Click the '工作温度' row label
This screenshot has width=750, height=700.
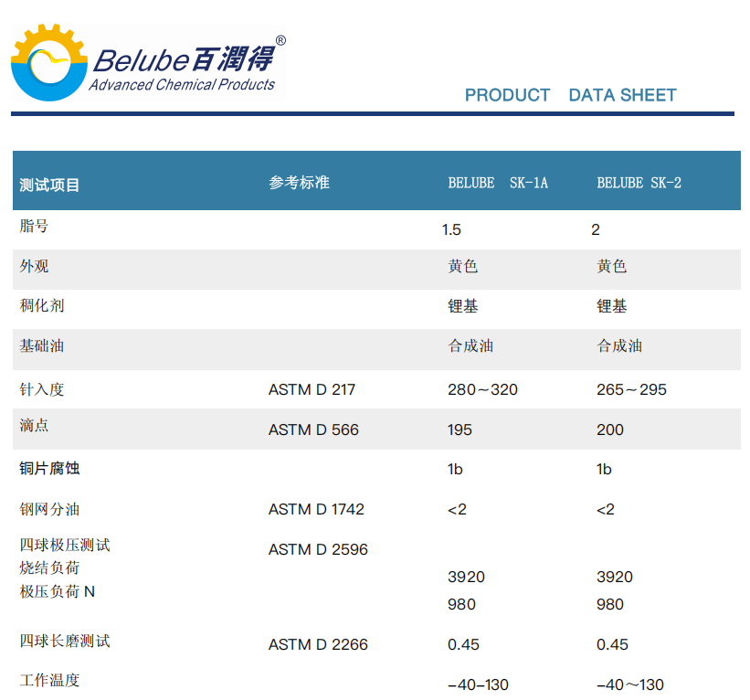(x=49, y=681)
